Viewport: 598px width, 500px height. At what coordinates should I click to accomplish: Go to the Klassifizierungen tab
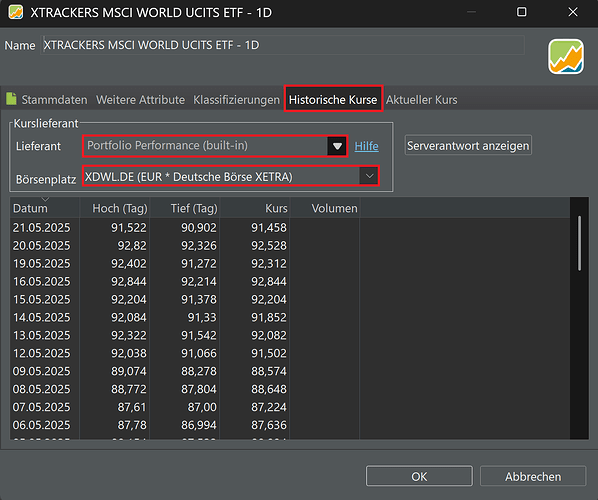coord(236,100)
